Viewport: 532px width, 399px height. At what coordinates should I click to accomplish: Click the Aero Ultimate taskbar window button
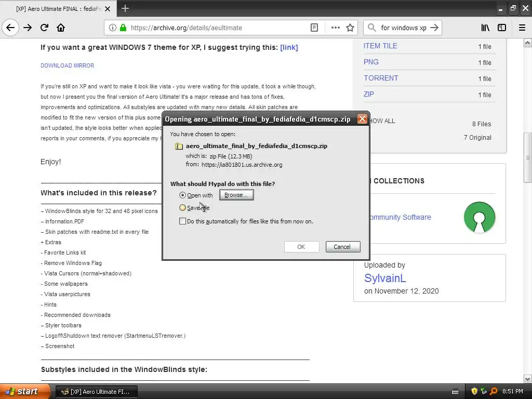(x=96, y=392)
